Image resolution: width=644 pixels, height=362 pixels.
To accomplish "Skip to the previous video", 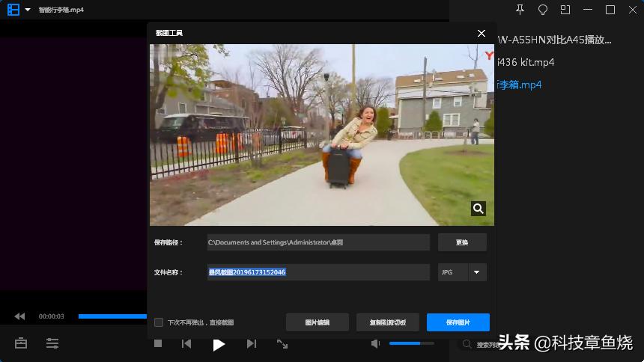I will coord(186,343).
